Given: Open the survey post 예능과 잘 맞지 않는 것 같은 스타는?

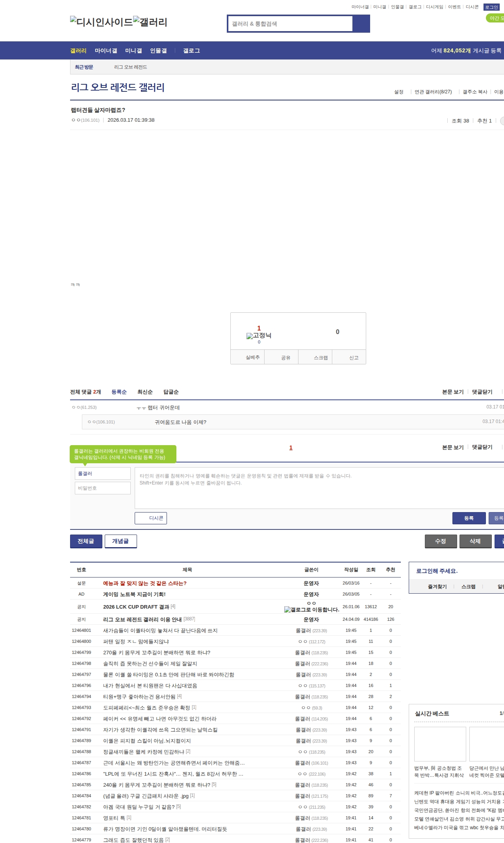Looking at the screenshot, I should (x=145, y=583).
